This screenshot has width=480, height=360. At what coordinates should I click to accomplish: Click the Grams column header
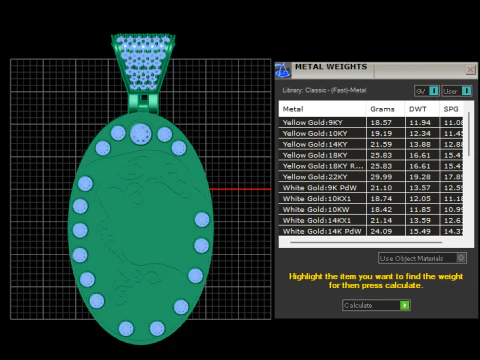pos(385,109)
